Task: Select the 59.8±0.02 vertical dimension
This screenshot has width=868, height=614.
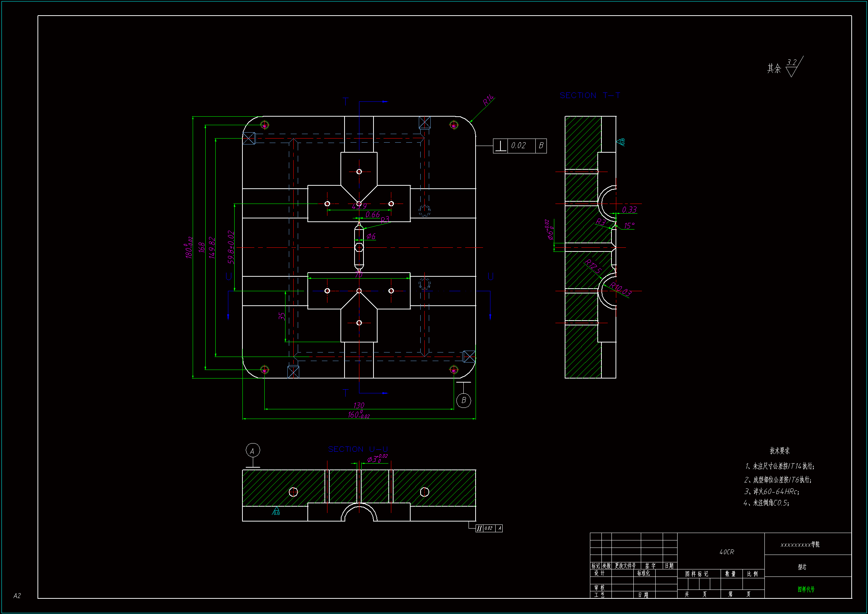Action: pyautogui.click(x=231, y=247)
